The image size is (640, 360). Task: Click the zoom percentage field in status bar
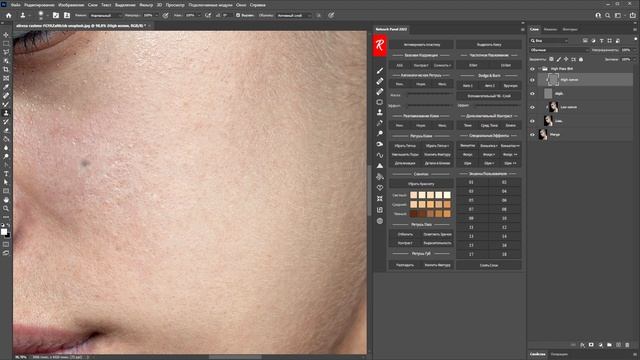coord(20,357)
